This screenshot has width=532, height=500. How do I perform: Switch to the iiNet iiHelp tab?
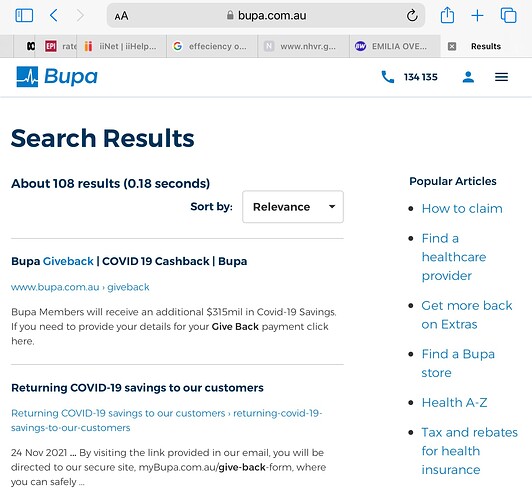(x=121, y=46)
